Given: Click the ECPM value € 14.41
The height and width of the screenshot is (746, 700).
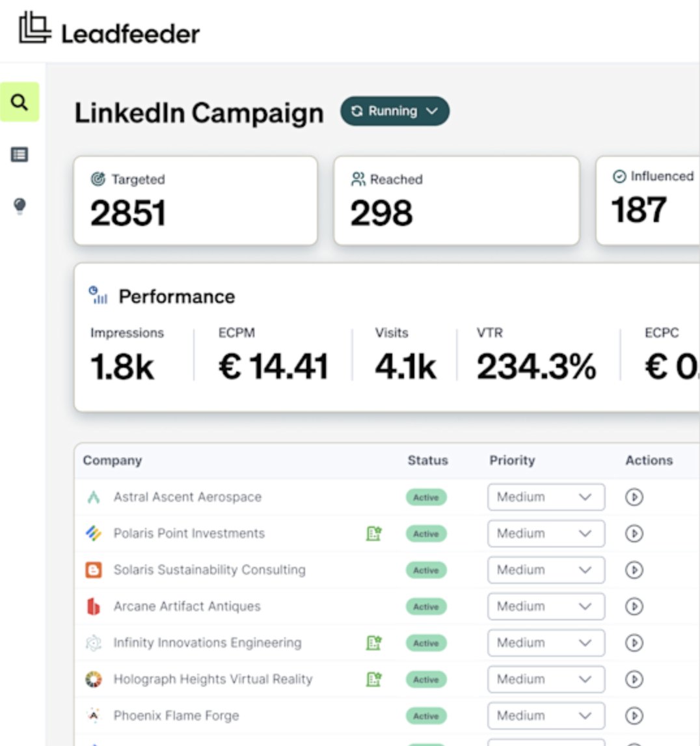Looking at the screenshot, I should click(x=273, y=366).
